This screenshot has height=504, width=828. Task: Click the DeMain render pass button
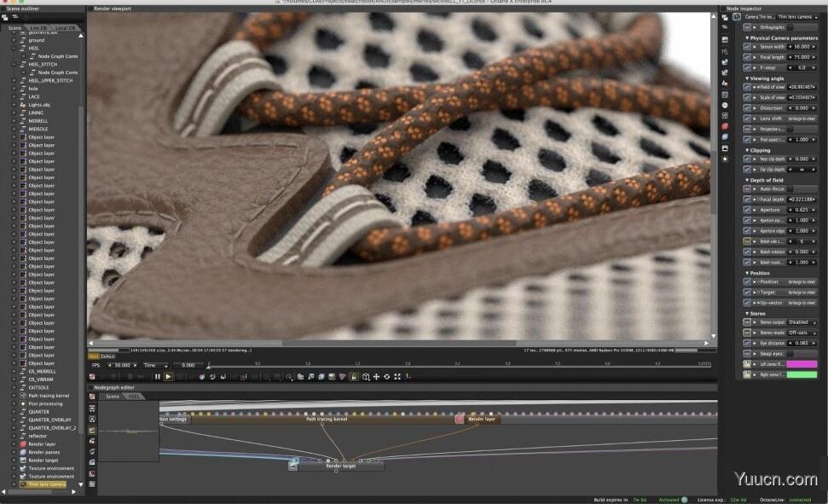pyautogui.click(x=107, y=356)
